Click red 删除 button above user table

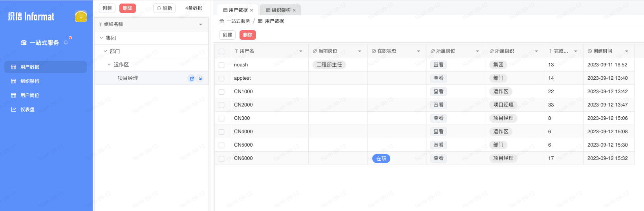click(247, 35)
